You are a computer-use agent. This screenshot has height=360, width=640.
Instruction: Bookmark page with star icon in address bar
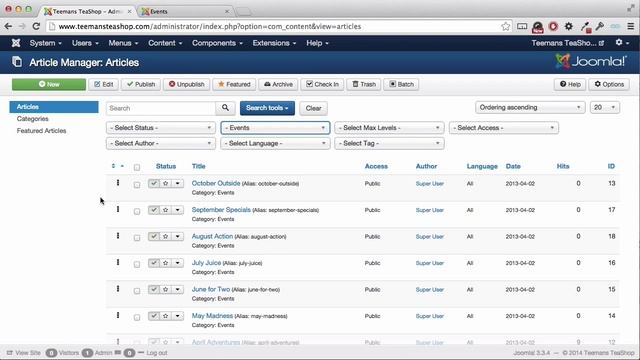[x=505, y=27]
